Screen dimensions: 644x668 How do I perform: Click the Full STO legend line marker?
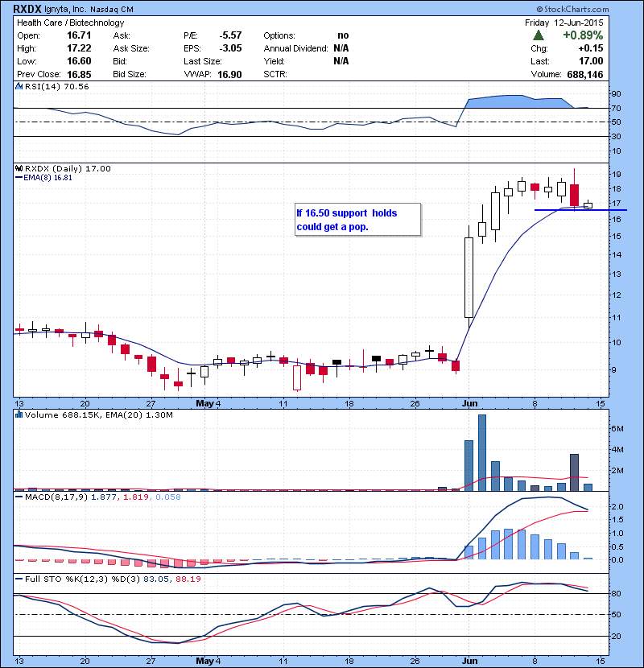[x=19, y=579]
